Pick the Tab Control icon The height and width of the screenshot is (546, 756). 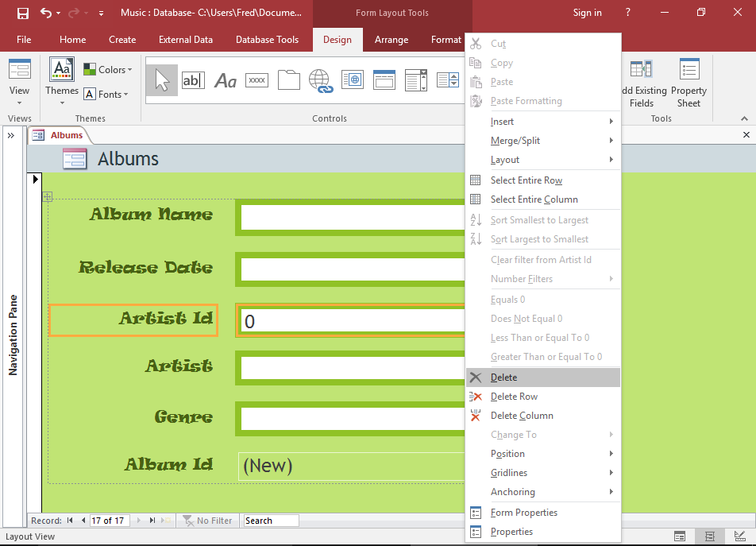(289, 80)
